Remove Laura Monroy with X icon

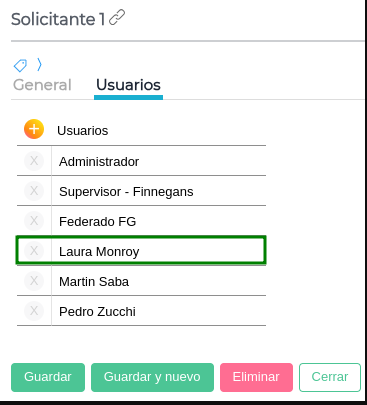34,251
